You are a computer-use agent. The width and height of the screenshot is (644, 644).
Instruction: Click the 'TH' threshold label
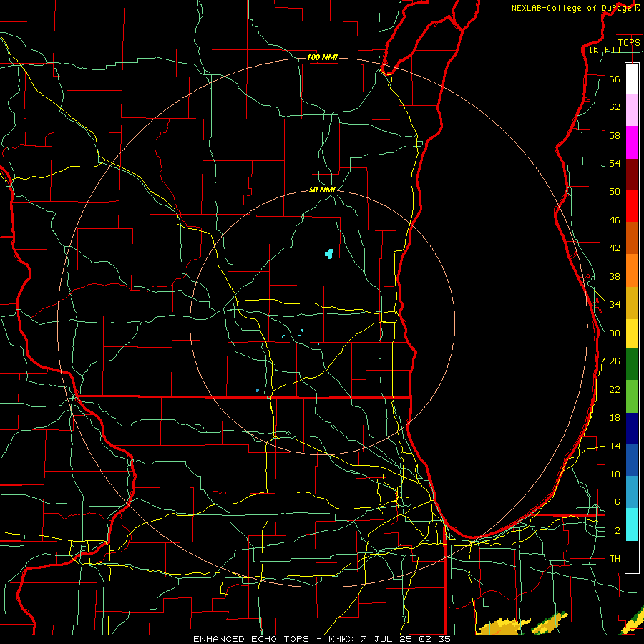point(615,558)
